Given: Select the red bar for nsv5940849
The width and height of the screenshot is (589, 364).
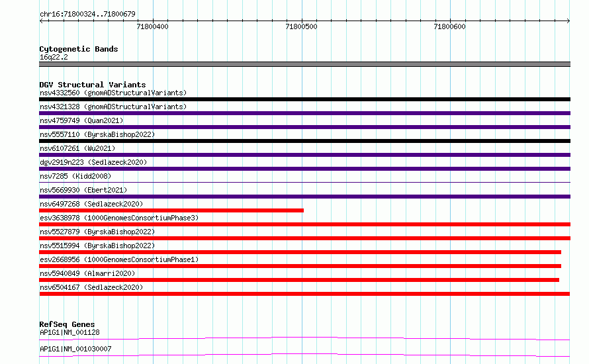Looking at the screenshot, I should 299,280.
